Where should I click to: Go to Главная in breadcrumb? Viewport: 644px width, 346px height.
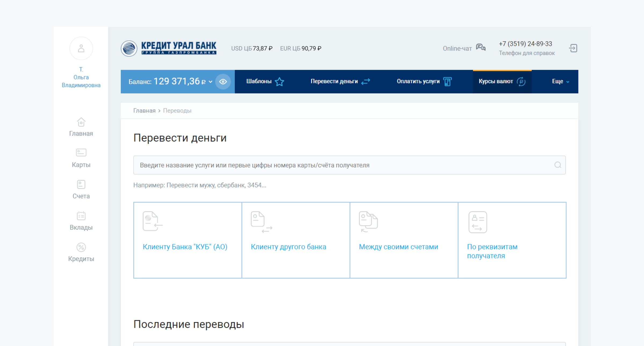144,111
